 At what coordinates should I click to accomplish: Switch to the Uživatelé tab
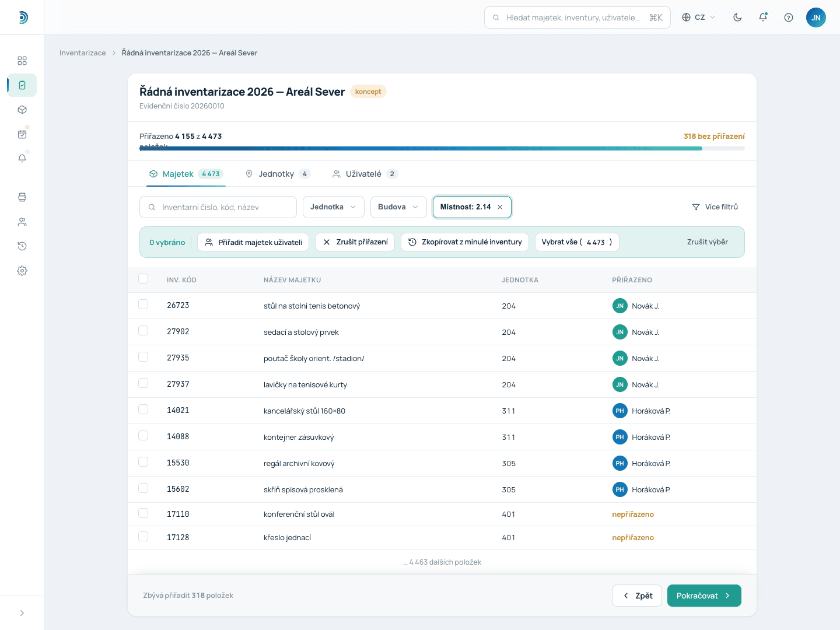point(365,174)
